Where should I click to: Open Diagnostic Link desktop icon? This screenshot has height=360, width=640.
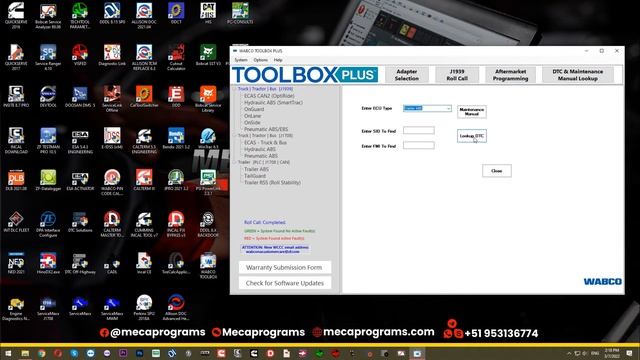click(112, 55)
